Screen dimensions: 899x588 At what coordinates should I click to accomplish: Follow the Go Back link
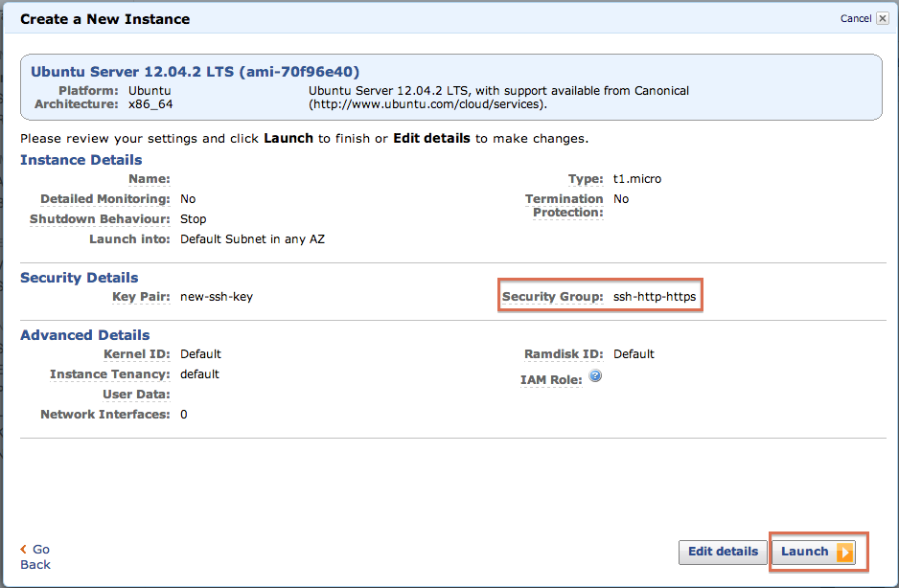click(35, 556)
